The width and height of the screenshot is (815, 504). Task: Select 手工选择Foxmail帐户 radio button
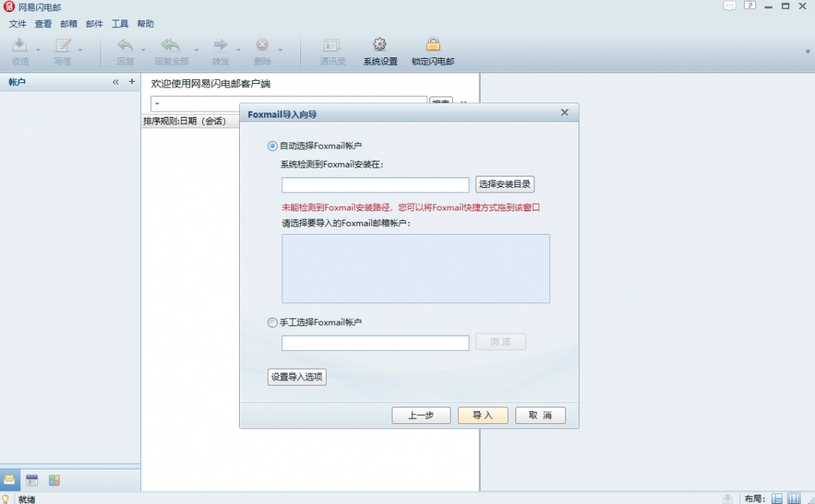coord(272,323)
